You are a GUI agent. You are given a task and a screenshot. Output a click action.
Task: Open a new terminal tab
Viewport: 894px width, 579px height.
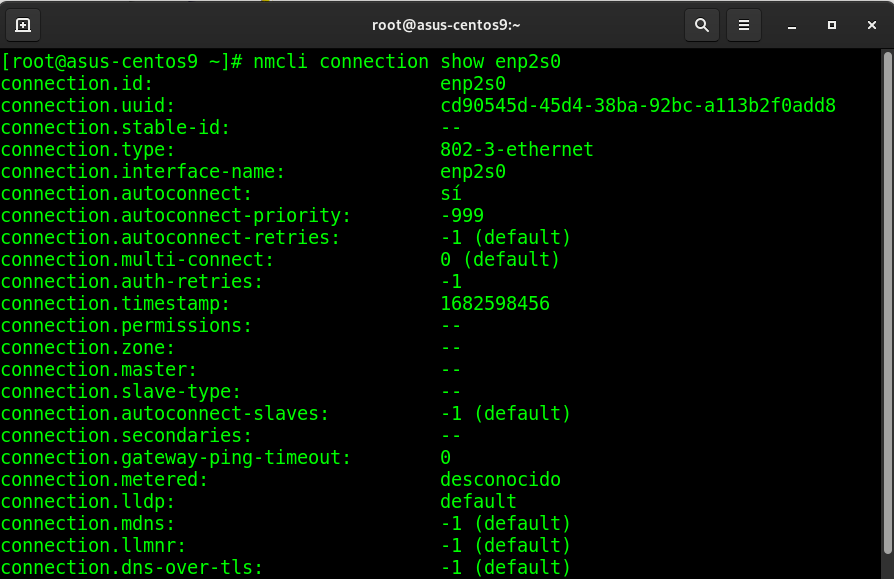tap(23, 25)
